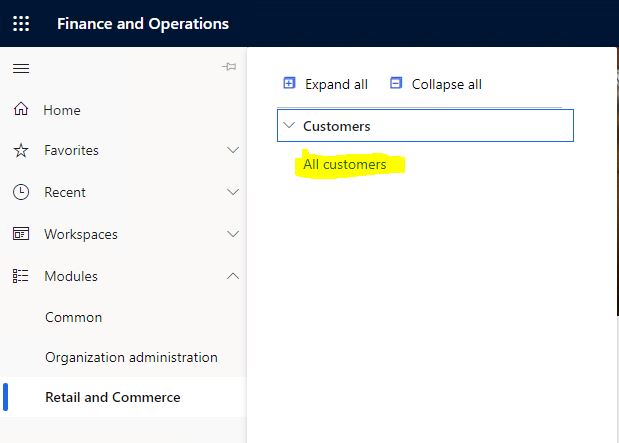
Task: Open the Common module
Action: [x=73, y=317]
